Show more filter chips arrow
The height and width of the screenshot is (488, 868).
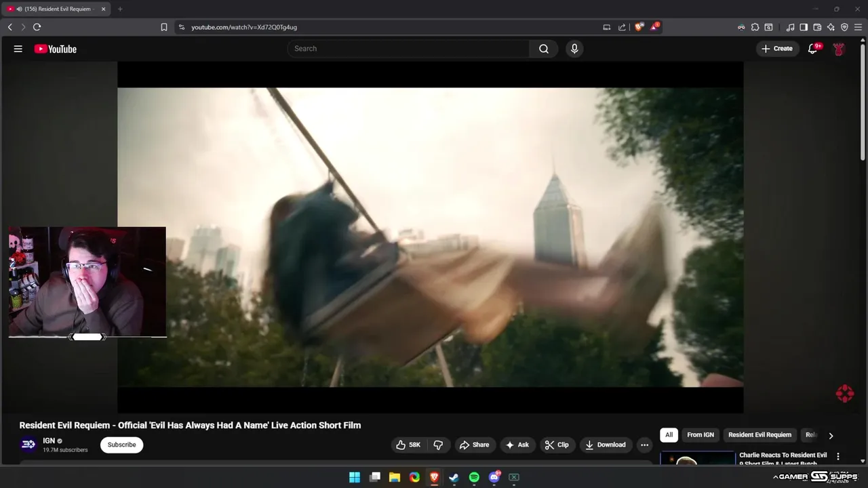tap(831, 436)
